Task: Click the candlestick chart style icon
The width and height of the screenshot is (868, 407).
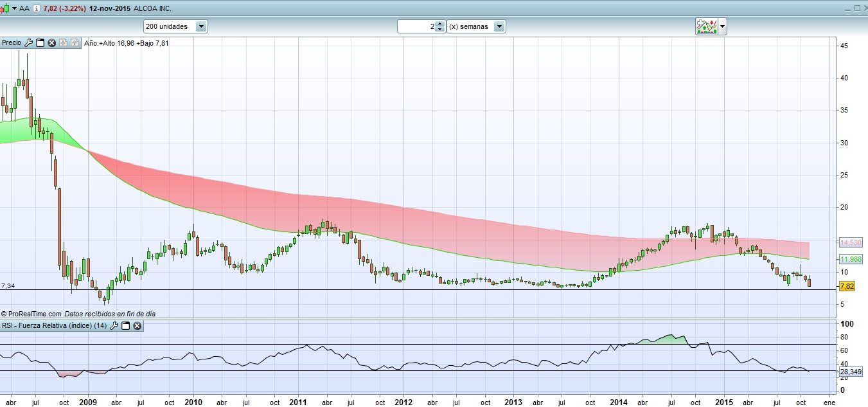Action: [5, 8]
